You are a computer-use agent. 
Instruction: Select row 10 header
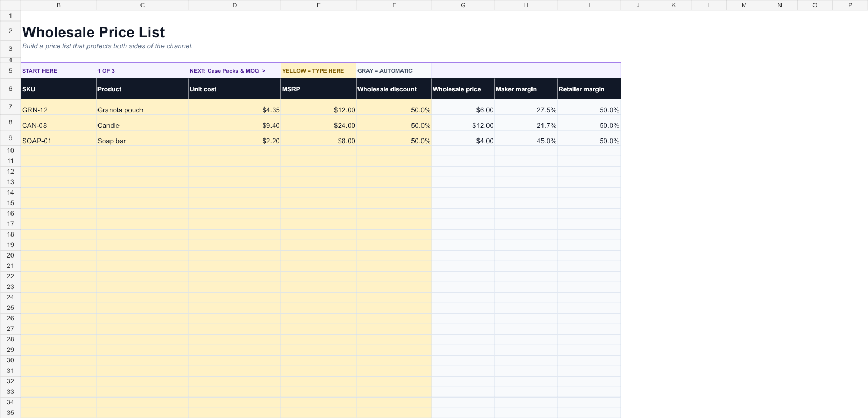(x=10, y=151)
